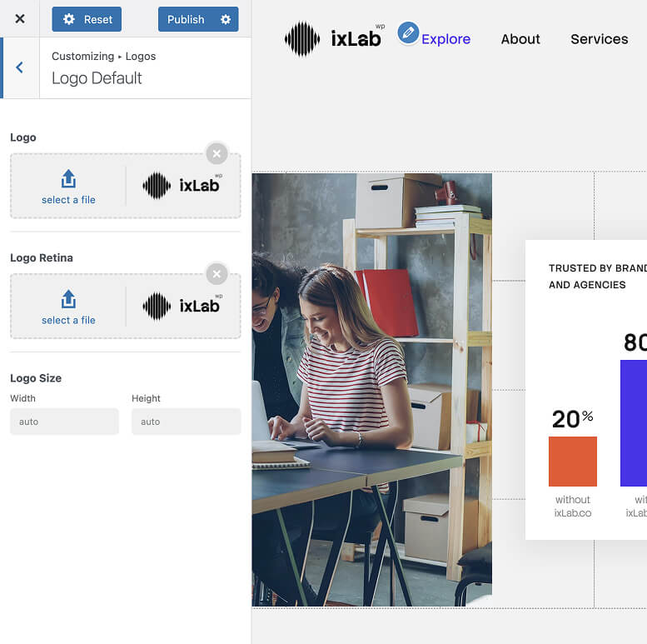Viewport: 647px width, 644px height.
Task: Click the ixLab site logo in header
Action: tap(333, 39)
